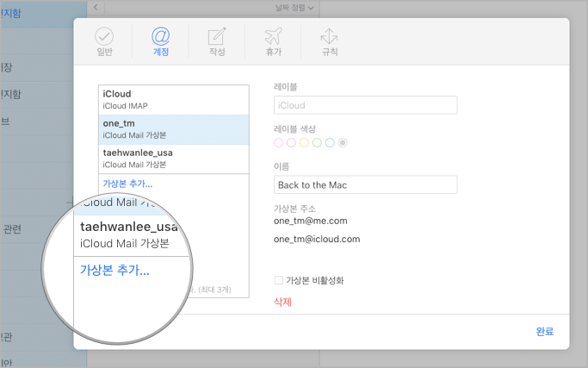
Task: Click the 가상본 추가... link in the account list
Action: tap(127, 184)
